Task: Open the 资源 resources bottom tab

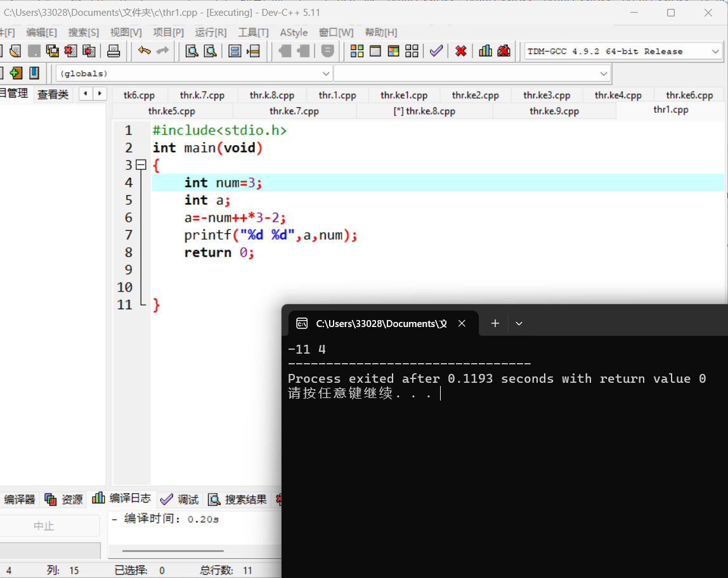Action: tap(64, 499)
